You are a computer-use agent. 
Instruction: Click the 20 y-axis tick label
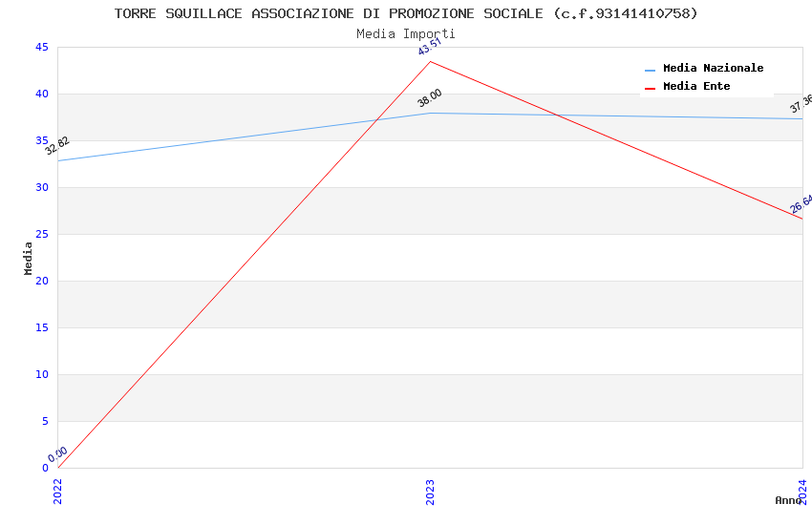(41, 281)
